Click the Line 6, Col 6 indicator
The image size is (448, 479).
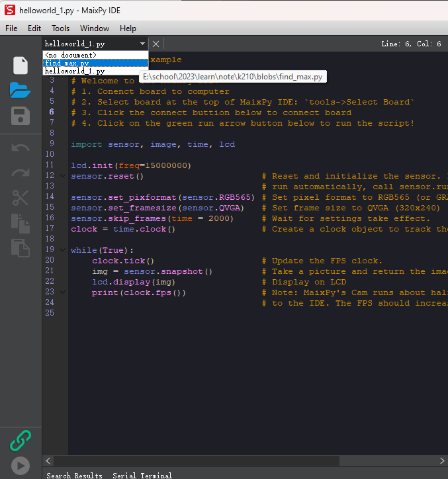(411, 44)
